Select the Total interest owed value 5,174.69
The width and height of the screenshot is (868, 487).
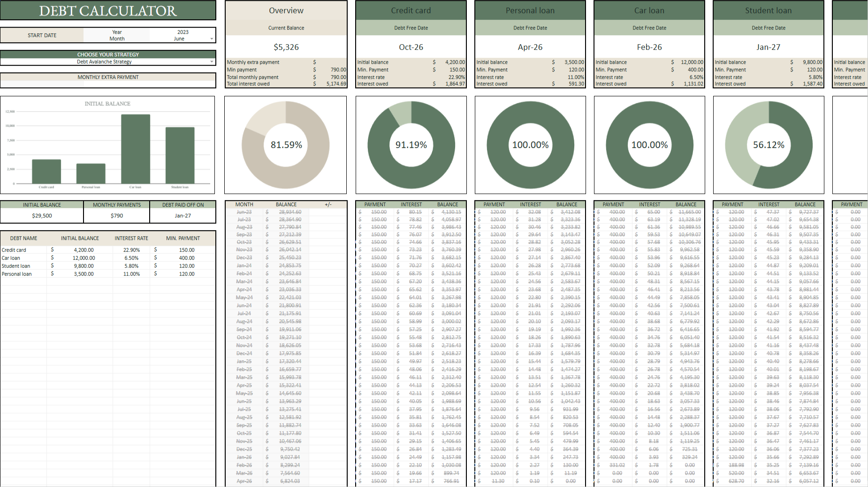(336, 84)
